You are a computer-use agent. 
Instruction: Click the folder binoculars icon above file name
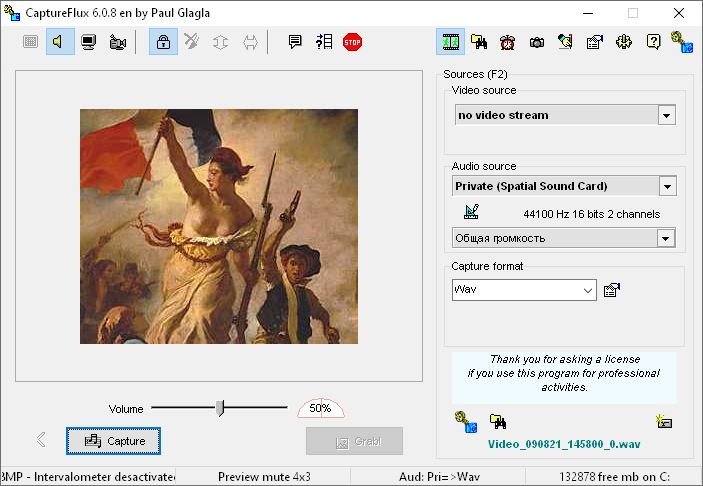pos(498,421)
